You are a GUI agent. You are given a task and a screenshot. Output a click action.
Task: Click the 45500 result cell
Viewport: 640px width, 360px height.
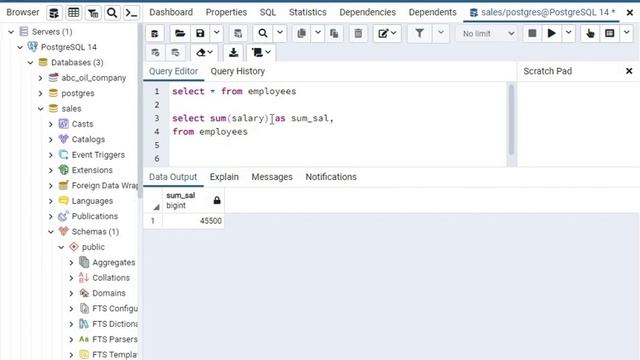[193, 221]
